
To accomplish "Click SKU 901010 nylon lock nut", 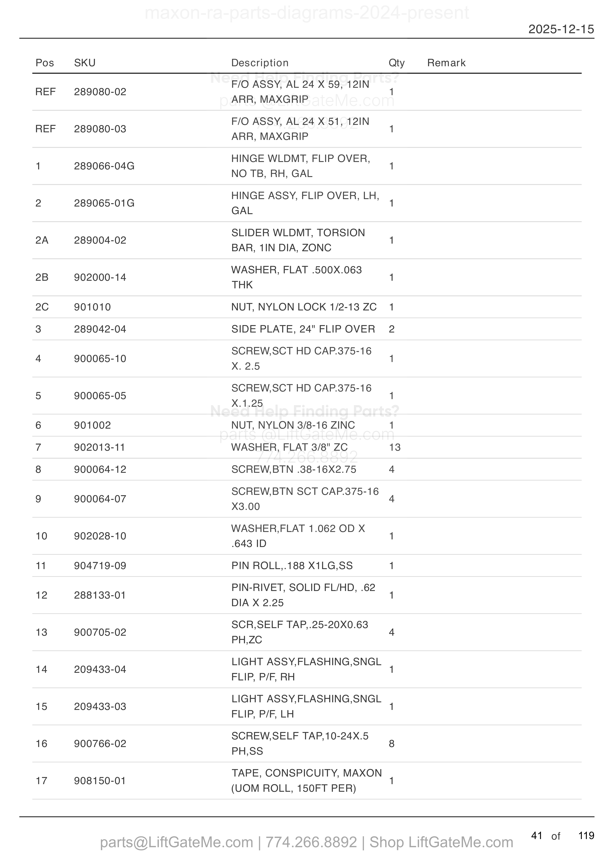I will [92, 307].
